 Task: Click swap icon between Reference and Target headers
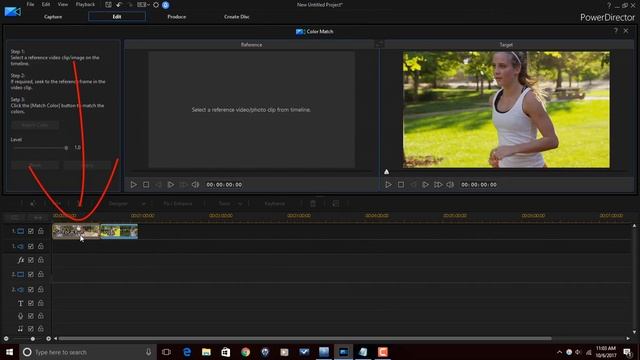click(x=379, y=44)
